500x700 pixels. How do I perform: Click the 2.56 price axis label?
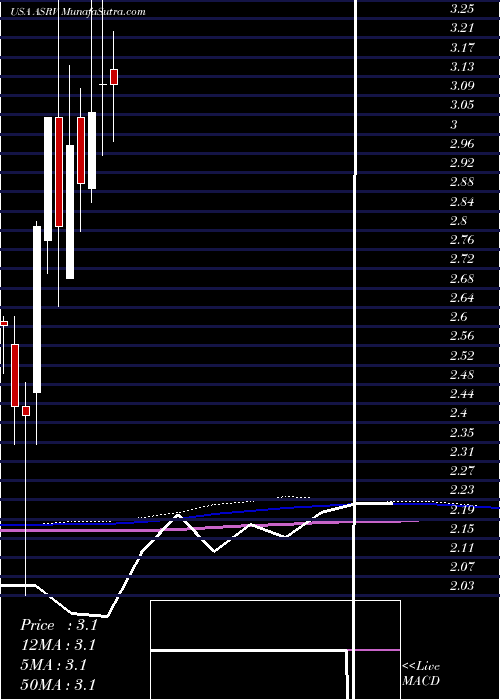click(461, 336)
